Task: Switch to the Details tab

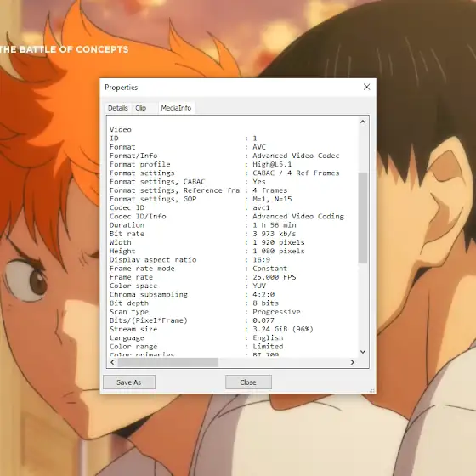Action: pyautogui.click(x=118, y=108)
